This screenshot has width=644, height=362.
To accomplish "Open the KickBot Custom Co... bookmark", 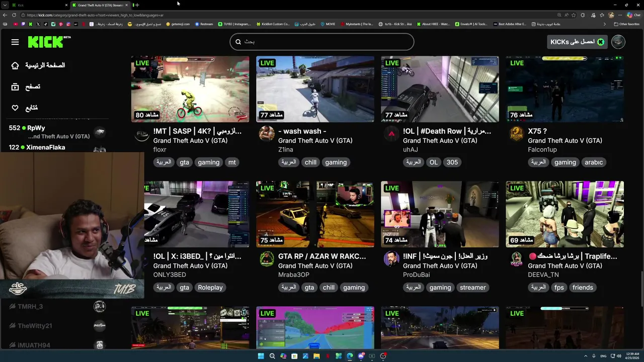I will (273, 24).
